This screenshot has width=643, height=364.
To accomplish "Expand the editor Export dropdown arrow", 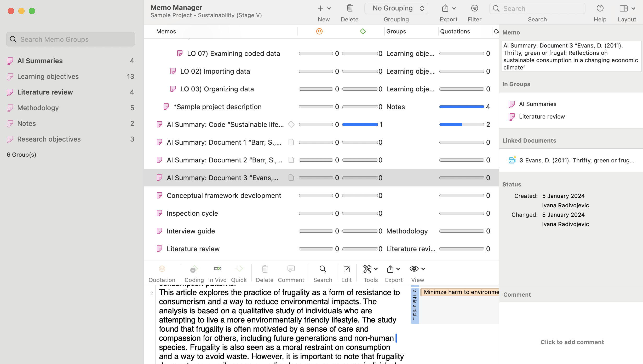I will pyautogui.click(x=398, y=269).
